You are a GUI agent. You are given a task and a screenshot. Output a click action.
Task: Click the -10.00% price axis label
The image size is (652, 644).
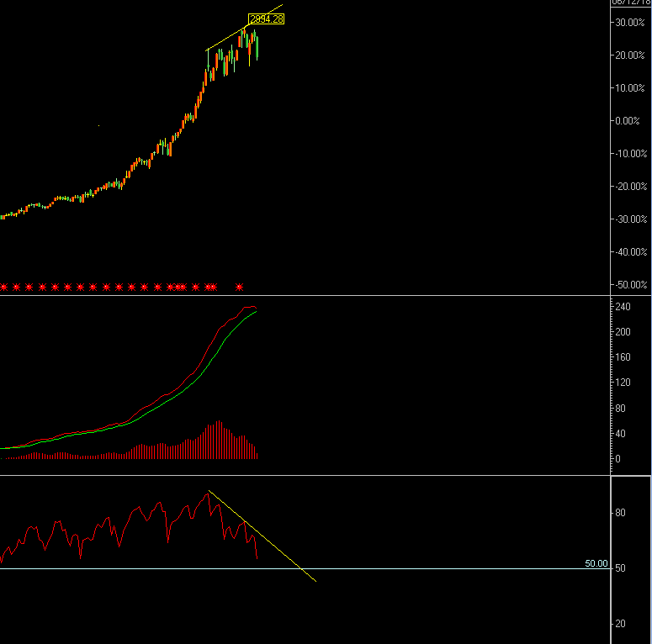click(x=631, y=154)
